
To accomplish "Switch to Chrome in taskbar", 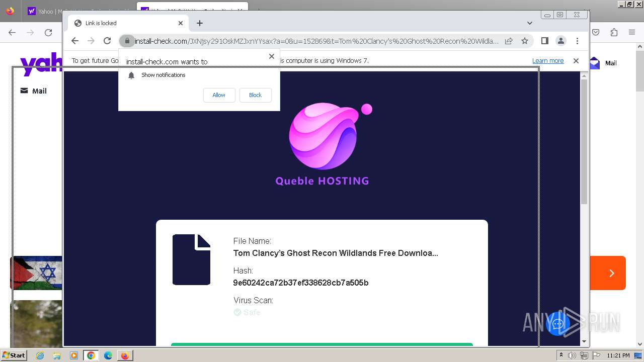I will 91,355.
